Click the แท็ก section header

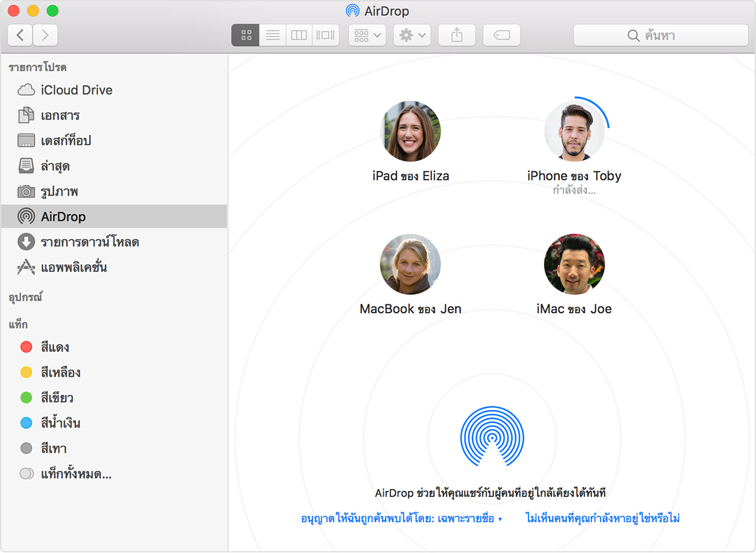[x=18, y=324]
